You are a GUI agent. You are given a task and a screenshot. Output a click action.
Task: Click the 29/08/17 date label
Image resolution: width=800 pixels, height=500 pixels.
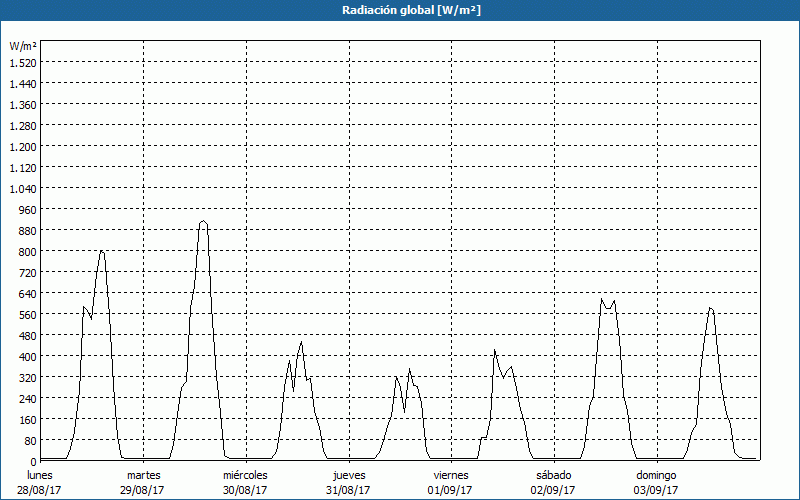pyautogui.click(x=142, y=490)
